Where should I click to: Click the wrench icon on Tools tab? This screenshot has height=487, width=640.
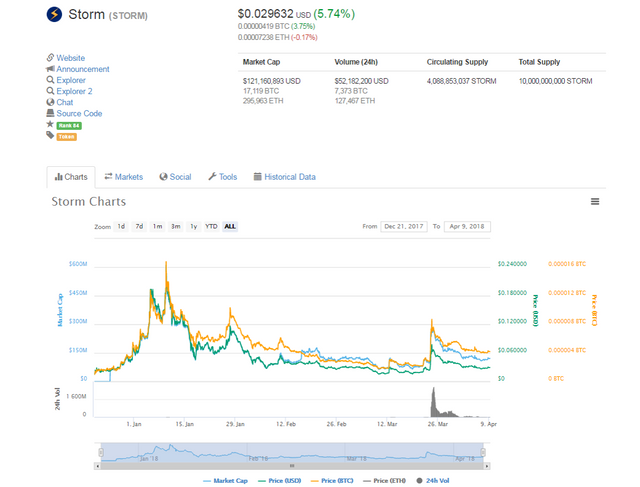click(x=212, y=176)
